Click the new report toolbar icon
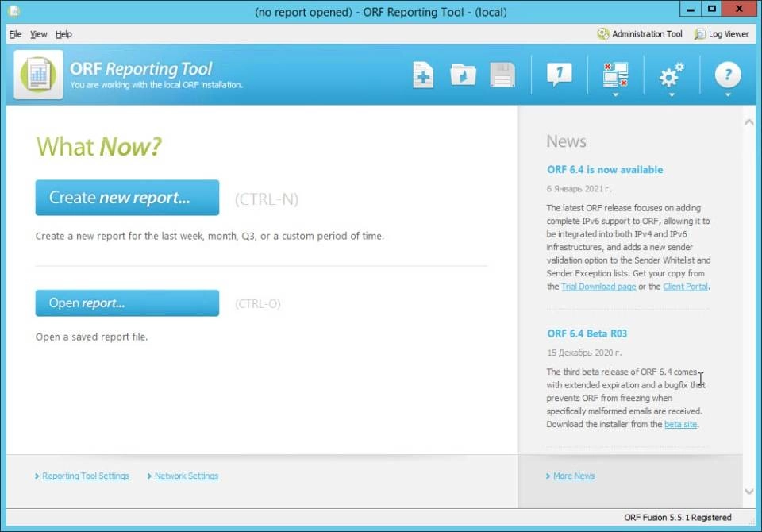This screenshot has width=762, height=532. pos(423,75)
